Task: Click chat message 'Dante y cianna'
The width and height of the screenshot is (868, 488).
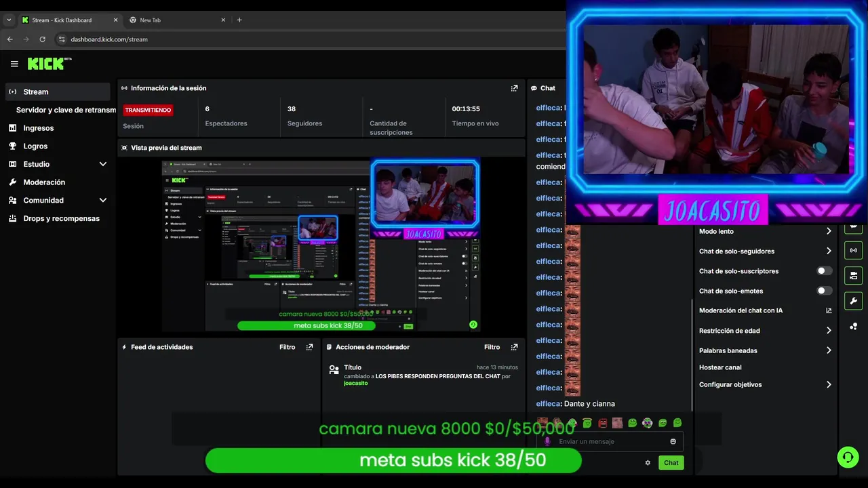Action: pyautogui.click(x=589, y=404)
